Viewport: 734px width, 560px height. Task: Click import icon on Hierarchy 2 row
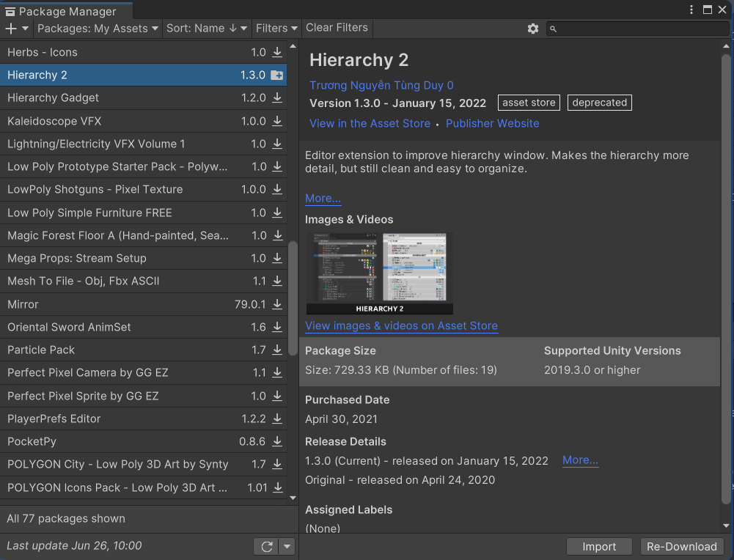277,75
